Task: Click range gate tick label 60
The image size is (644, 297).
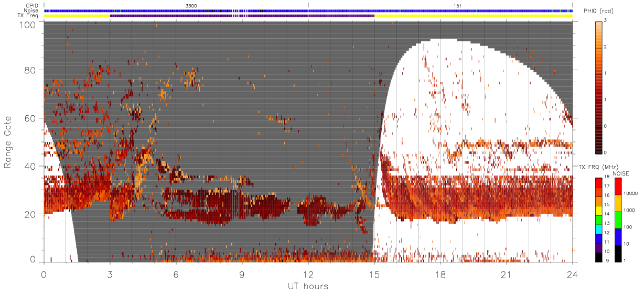Action: [x=30, y=118]
